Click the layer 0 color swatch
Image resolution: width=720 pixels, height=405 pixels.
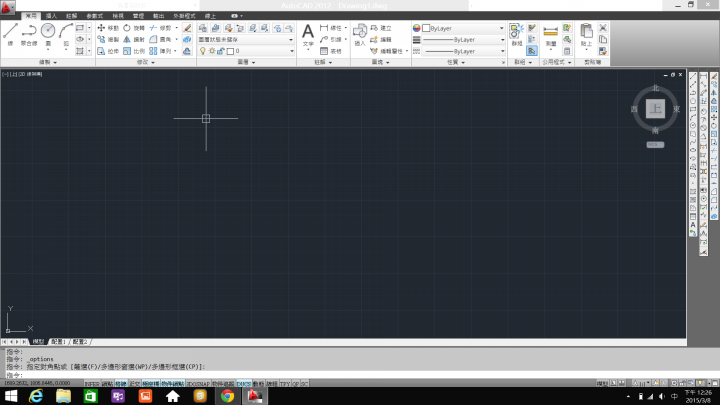231,51
